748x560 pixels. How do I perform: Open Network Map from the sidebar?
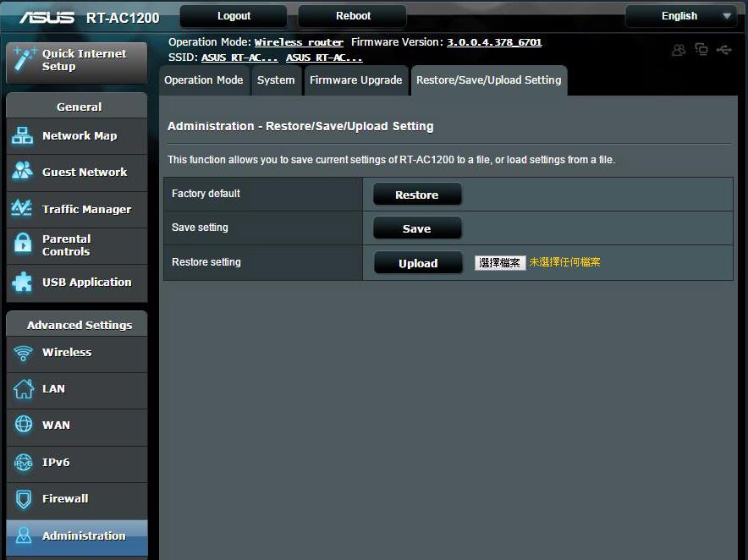pyautogui.click(x=77, y=136)
